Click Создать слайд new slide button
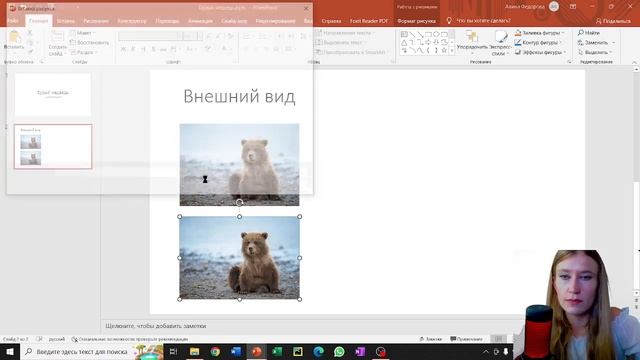The height and width of the screenshot is (360, 640). coord(58,43)
